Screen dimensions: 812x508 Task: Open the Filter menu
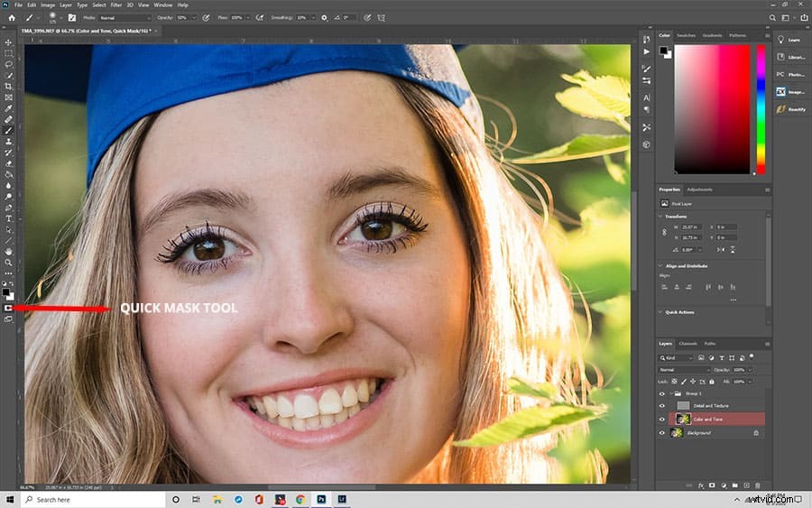(x=116, y=5)
